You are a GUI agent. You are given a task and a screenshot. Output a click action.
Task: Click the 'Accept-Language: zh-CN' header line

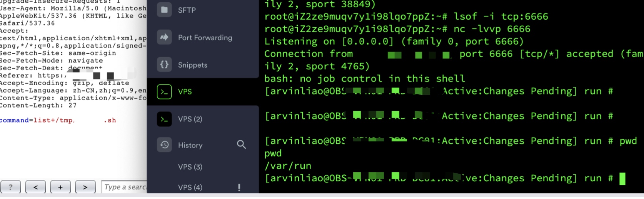(73, 90)
